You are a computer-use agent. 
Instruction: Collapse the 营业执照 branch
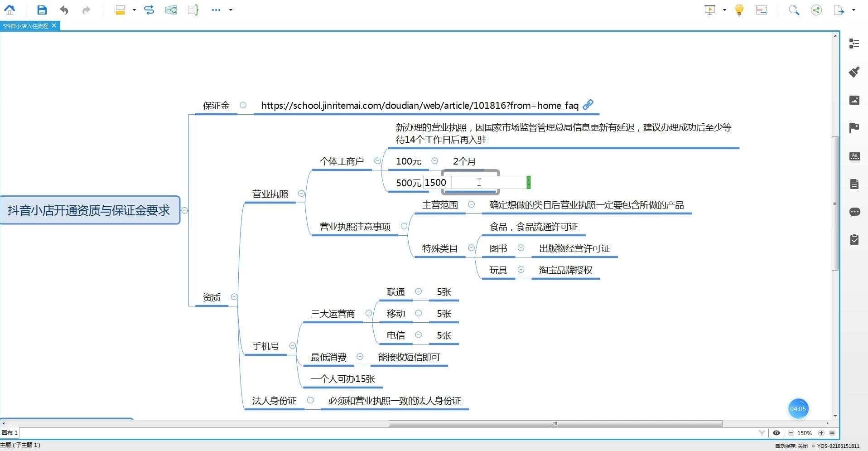coord(301,194)
